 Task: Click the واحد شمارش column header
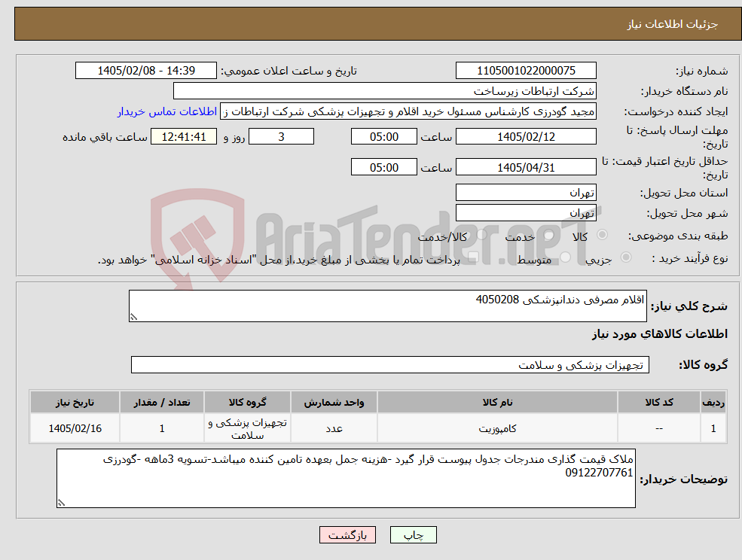(x=334, y=402)
